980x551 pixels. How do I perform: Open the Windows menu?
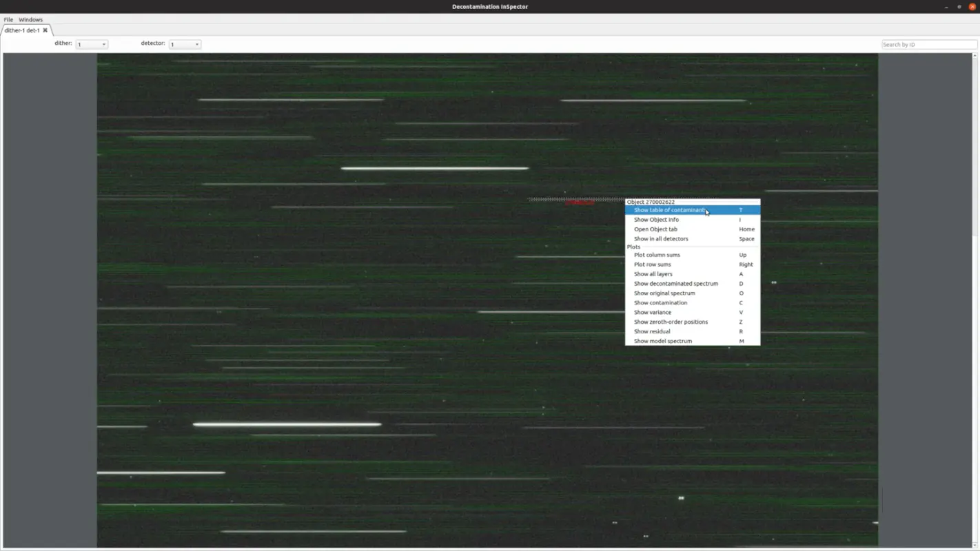point(30,19)
